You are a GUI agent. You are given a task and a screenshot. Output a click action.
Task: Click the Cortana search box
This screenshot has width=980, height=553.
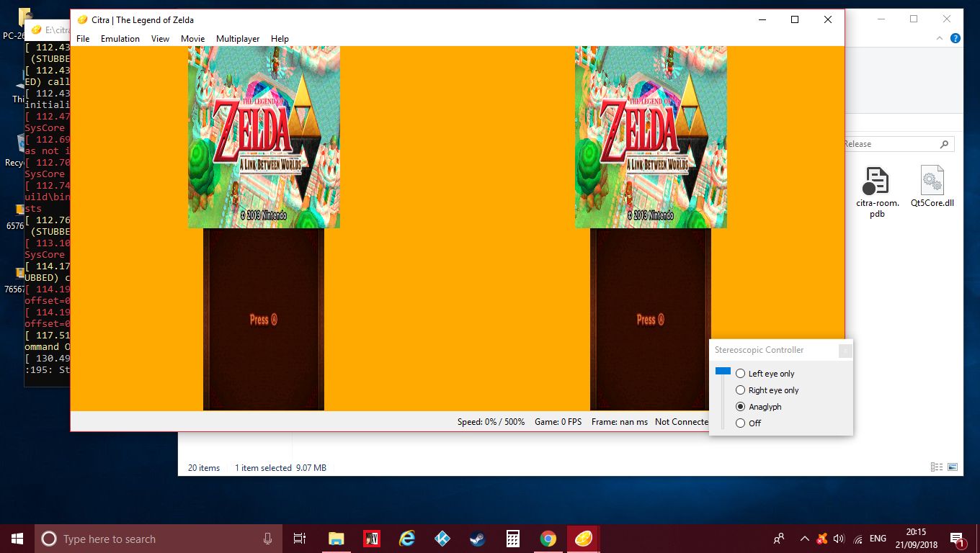click(160, 539)
